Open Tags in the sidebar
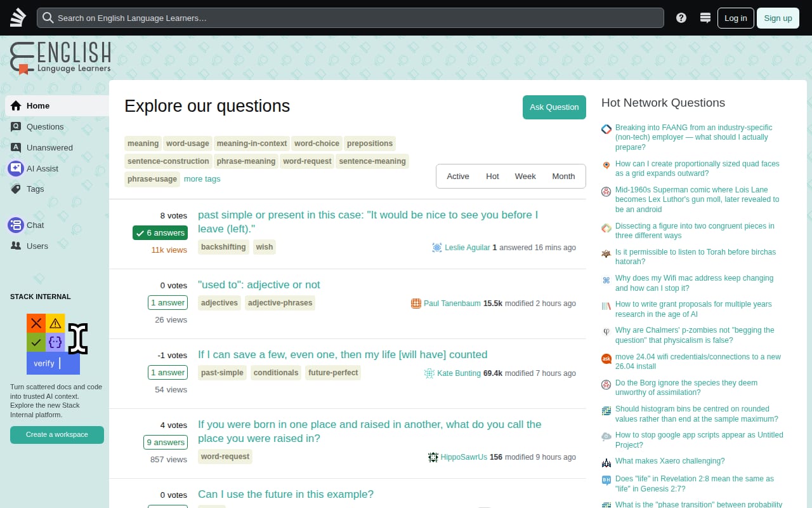Screen dimensions: 812x508 57,189
